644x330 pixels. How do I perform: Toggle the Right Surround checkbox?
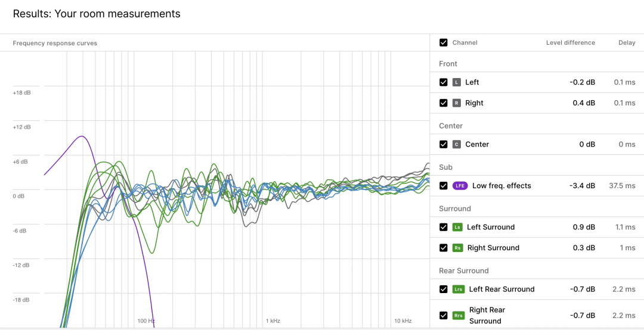point(443,248)
